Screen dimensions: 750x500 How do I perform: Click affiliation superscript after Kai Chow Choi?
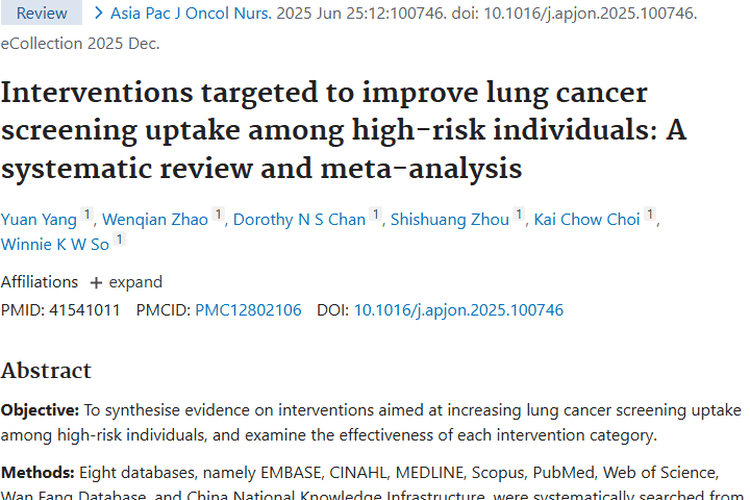(x=650, y=215)
